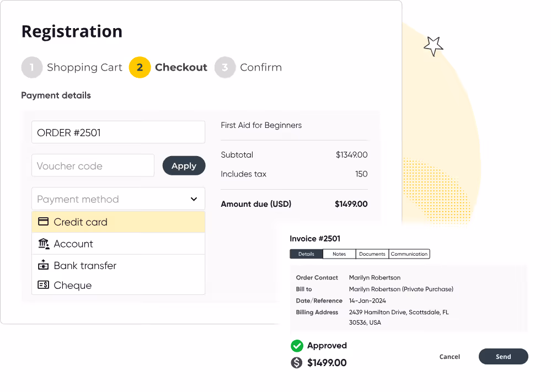Click the dollar amount icon beside $1499.00

point(297,363)
